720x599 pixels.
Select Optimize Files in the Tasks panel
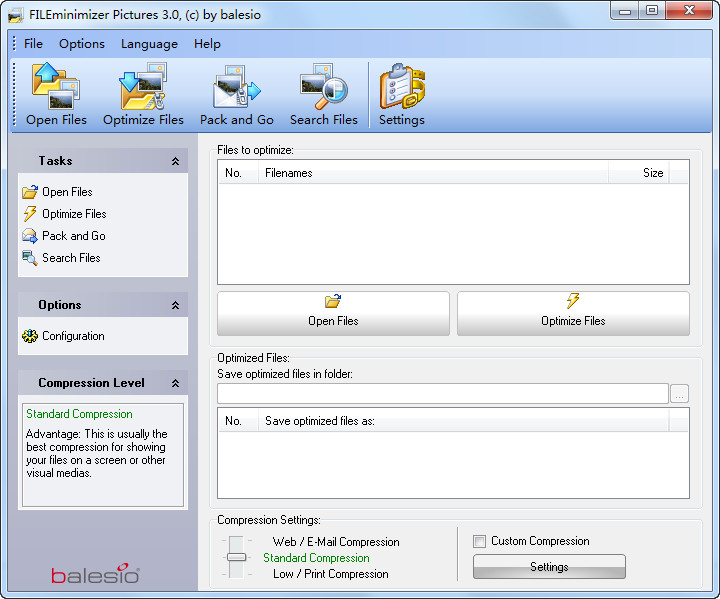click(74, 214)
